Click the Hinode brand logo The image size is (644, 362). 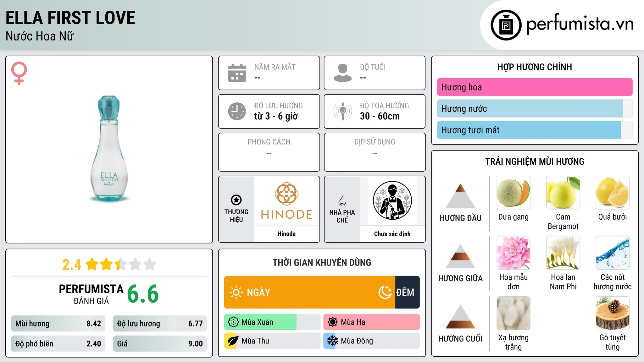(x=286, y=200)
